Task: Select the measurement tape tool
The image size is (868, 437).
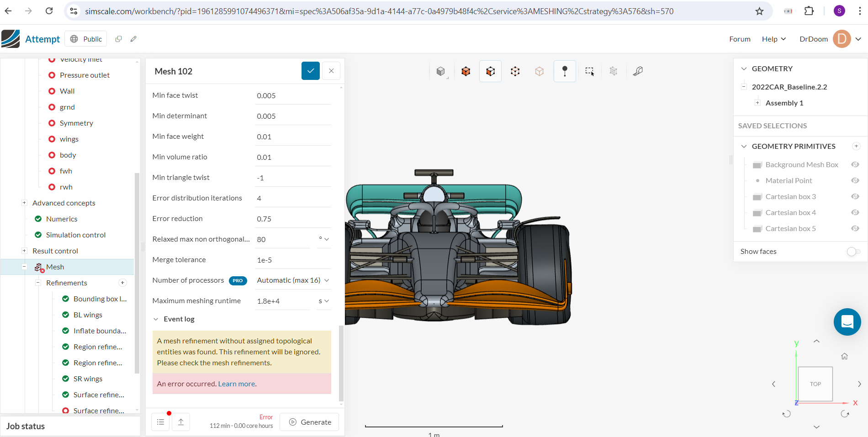Action: click(x=638, y=71)
